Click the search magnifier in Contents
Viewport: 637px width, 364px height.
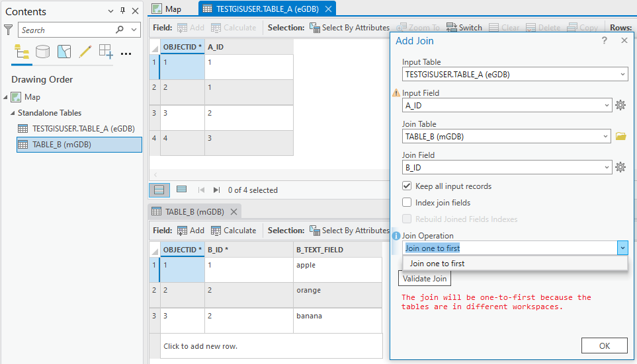[x=120, y=30]
